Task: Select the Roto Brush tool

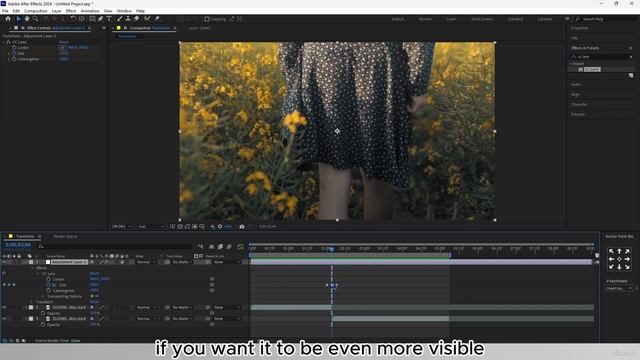Action: point(147,19)
